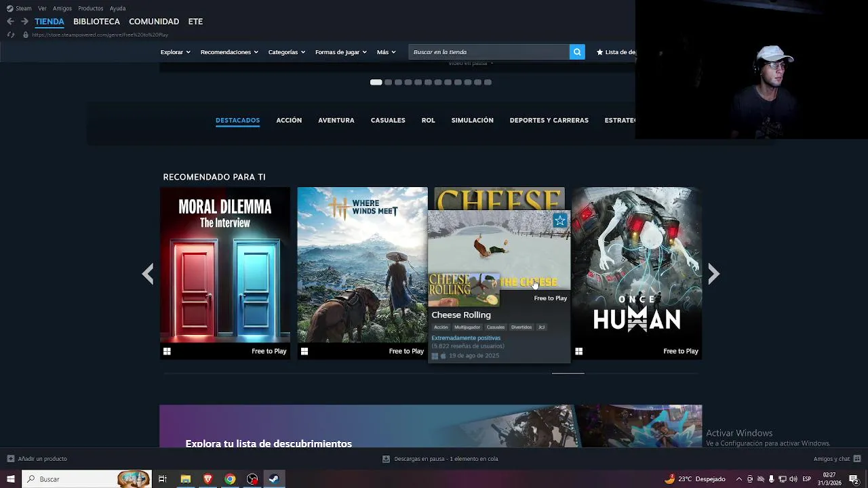Open the Moral Dilemma The Interview game card
The width and height of the screenshot is (868, 488).
point(225,273)
